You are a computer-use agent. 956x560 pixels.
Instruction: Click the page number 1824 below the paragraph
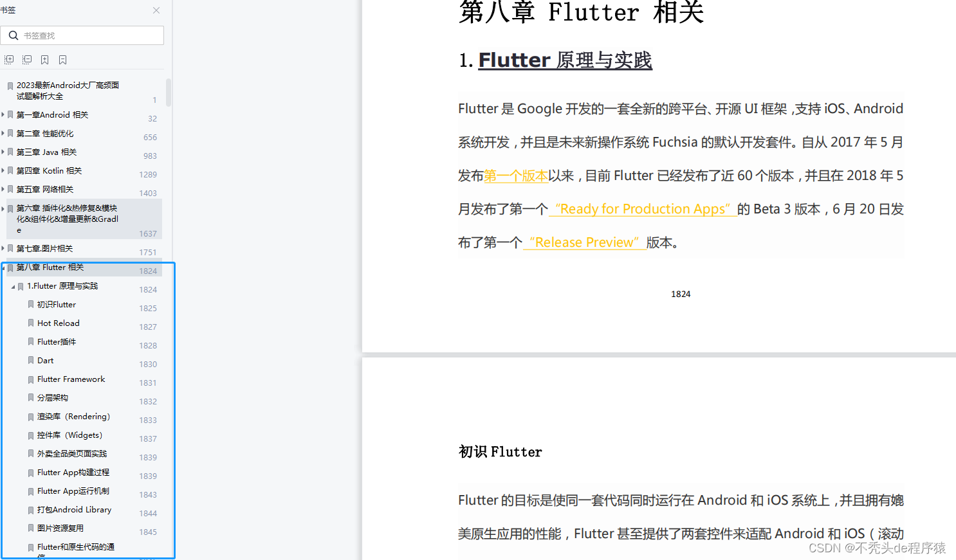681,294
